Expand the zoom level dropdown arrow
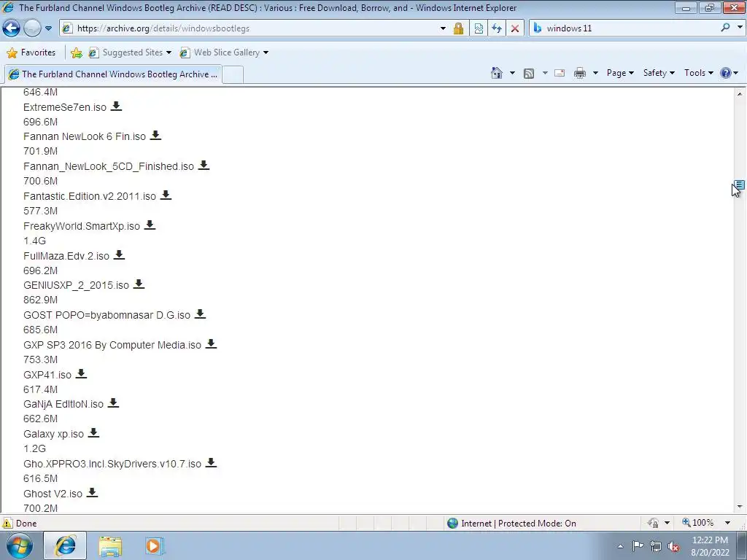Image resolution: width=747 pixels, height=560 pixels. click(727, 523)
